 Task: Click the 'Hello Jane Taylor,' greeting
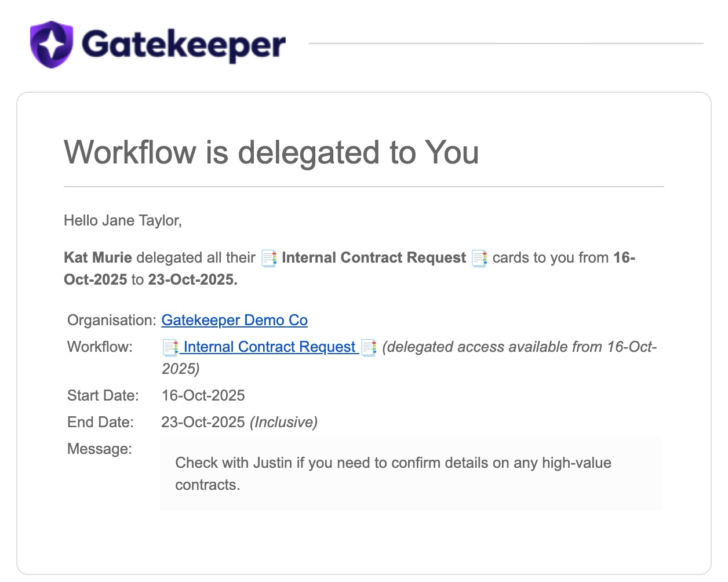[123, 220]
